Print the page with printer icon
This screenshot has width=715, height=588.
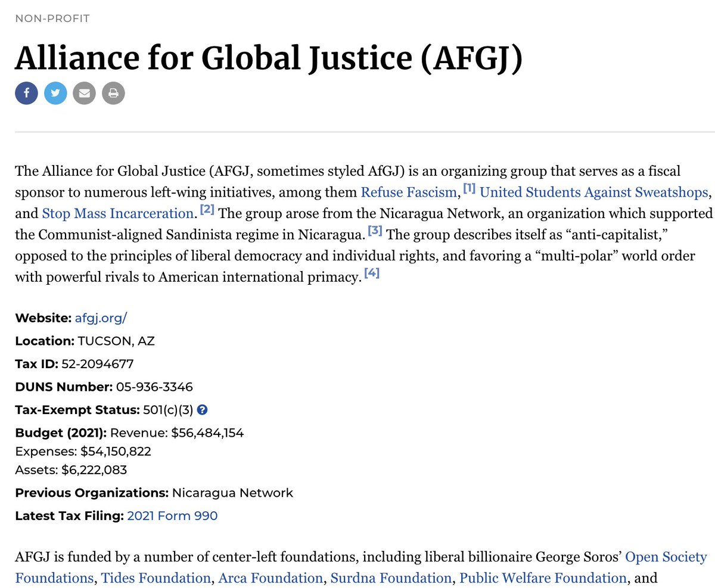coord(113,93)
